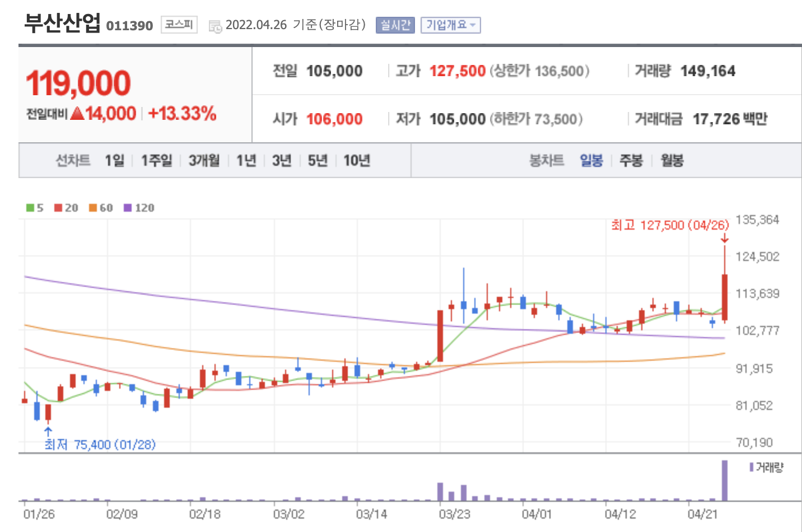Click the 최고 127,500 (04/26) chart label

670,225
